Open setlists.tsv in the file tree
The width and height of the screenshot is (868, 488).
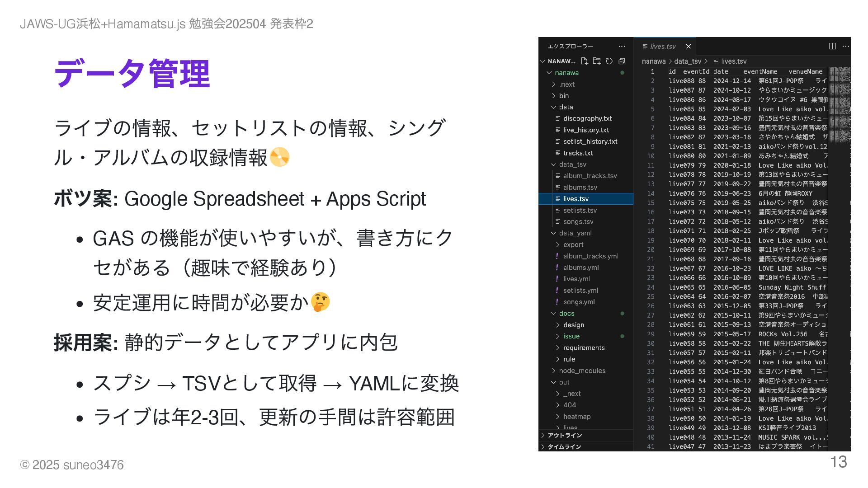(x=580, y=210)
